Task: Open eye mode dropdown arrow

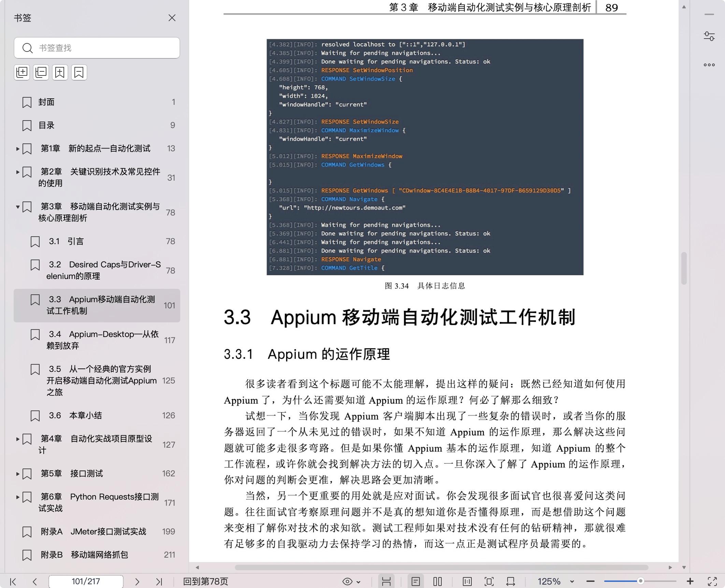Action: click(x=358, y=582)
